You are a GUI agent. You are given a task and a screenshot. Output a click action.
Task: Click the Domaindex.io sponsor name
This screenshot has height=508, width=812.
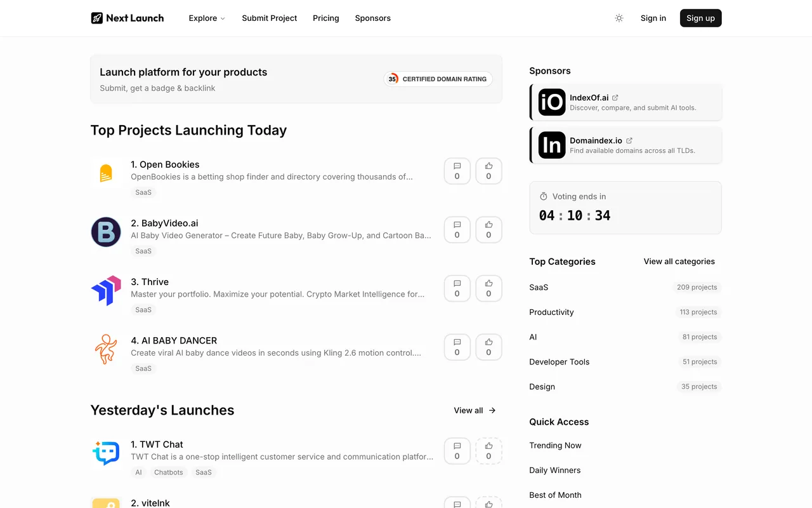tap(596, 140)
